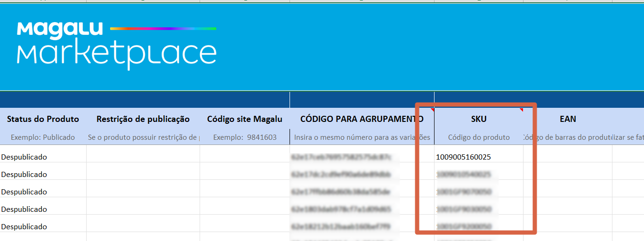Select the "Restrição de publicação" header cell
Viewport: 644px width, 241px height.
pyautogui.click(x=143, y=119)
